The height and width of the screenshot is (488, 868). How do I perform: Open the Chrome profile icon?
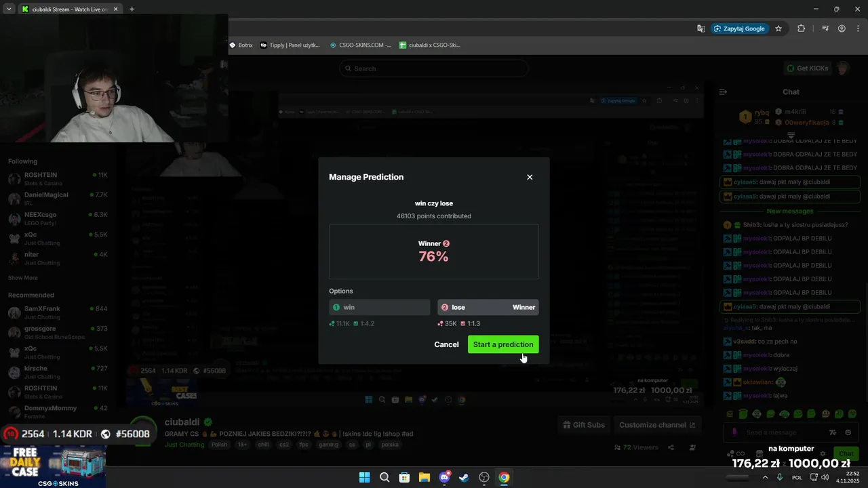[x=842, y=28]
